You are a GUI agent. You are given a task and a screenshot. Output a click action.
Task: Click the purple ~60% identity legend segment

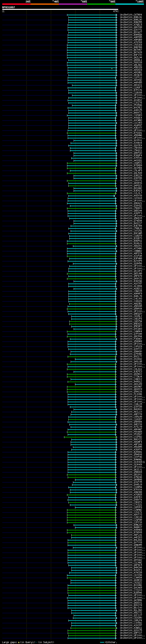click(x=73, y=4)
